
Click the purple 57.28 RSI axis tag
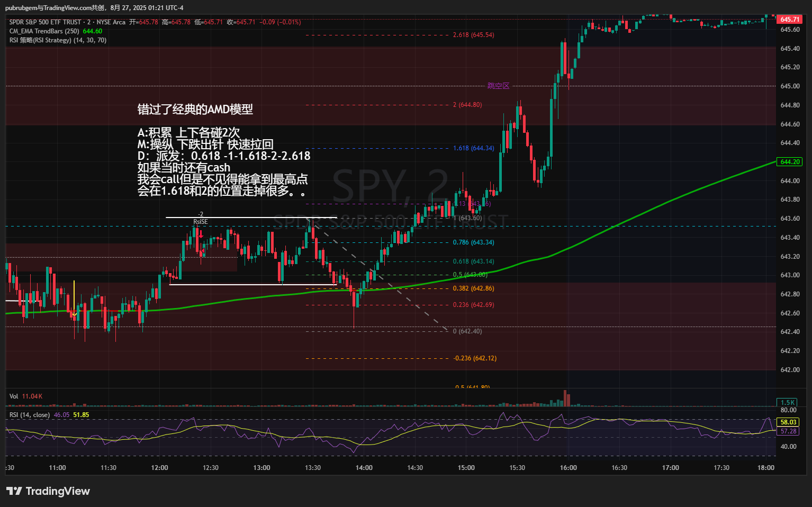pyautogui.click(x=788, y=431)
